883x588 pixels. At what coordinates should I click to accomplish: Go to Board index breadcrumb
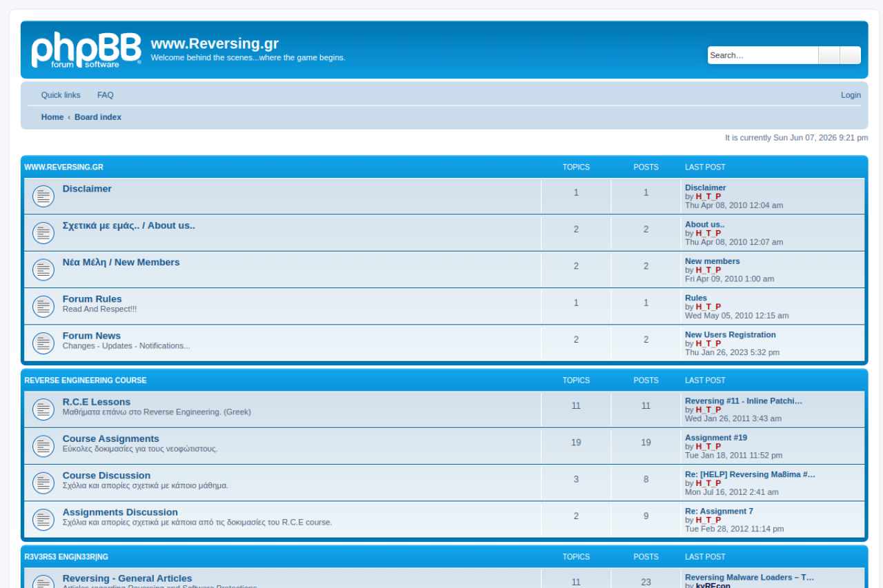pyautogui.click(x=98, y=117)
